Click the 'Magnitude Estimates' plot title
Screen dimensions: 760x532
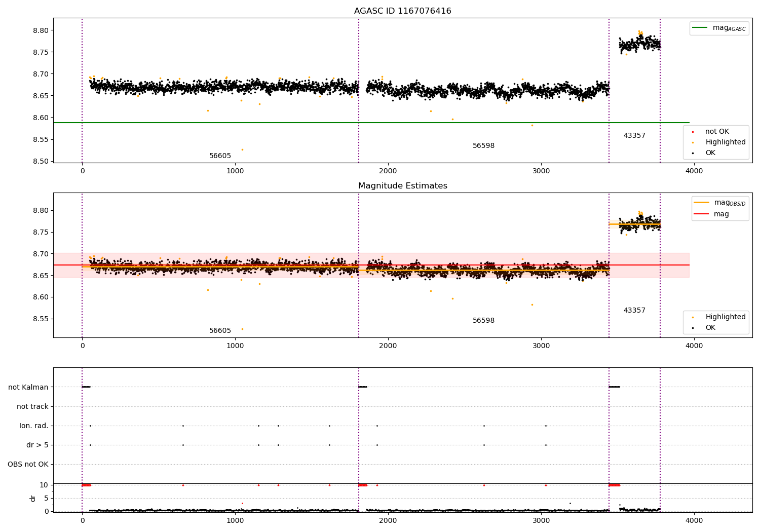pyautogui.click(x=402, y=185)
